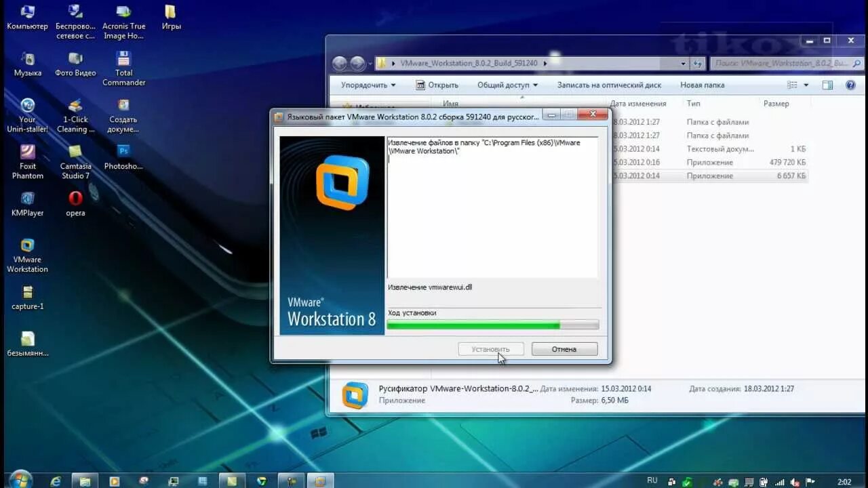Screen dimensions: 868x488
Task: Expand breadcrumb arrow after VMware_Workstation_8.0.2_Build_591240
Action: (x=545, y=63)
